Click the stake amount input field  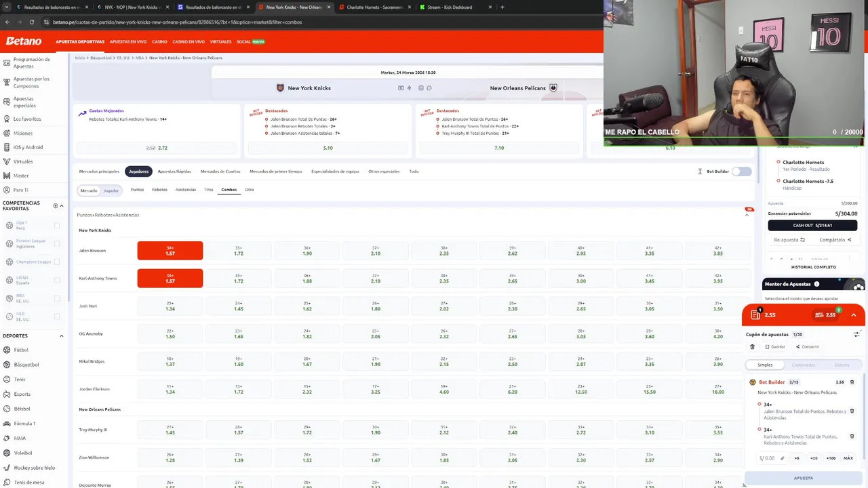coord(772,458)
